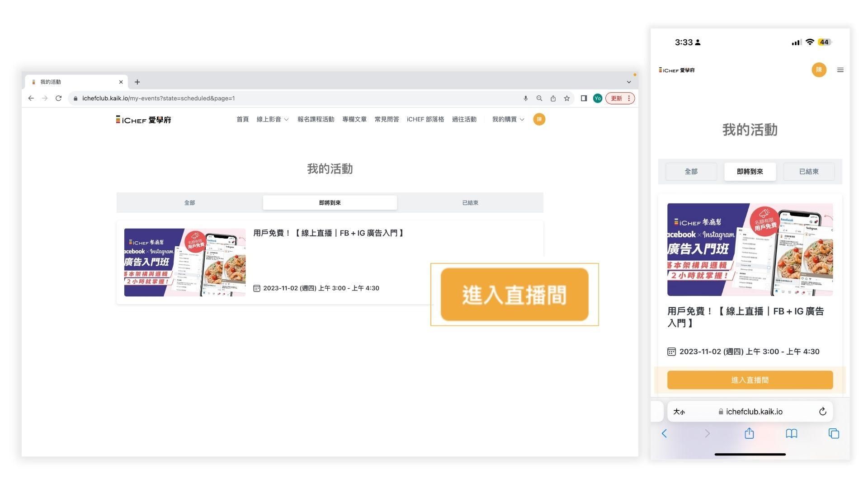
Task: Click the Chrome address bar URL
Action: point(158,98)
